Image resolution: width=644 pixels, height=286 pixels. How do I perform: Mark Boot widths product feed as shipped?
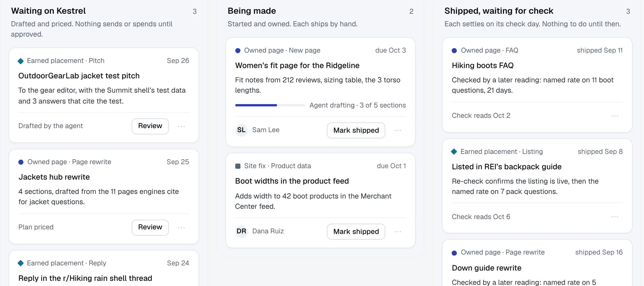click(356, 232)
